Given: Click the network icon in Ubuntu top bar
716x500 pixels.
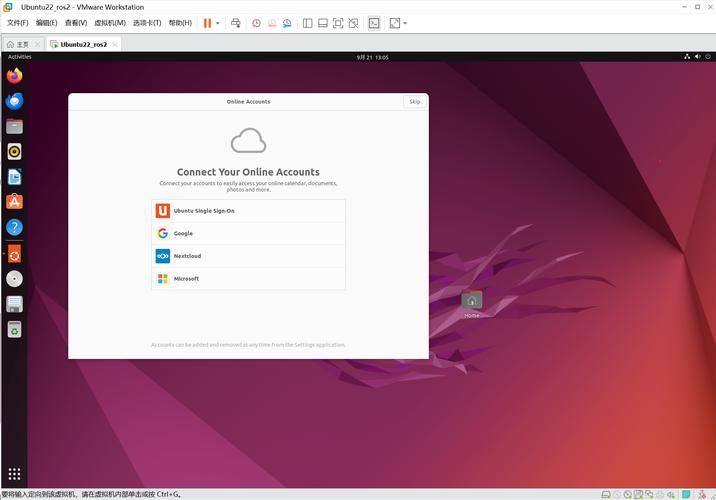Looking at the screenshot, I should [x=687, y=57].
